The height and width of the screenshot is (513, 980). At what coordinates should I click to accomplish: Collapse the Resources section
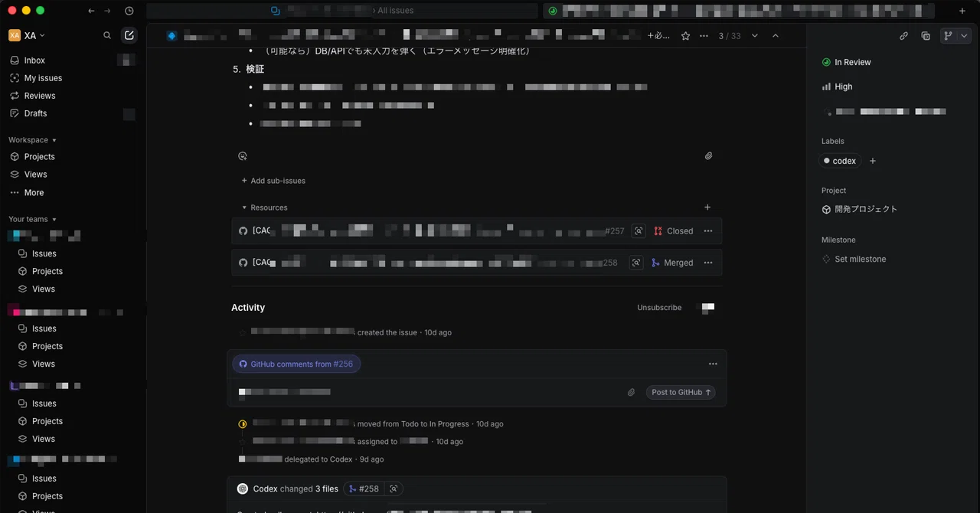pos(264,207)
